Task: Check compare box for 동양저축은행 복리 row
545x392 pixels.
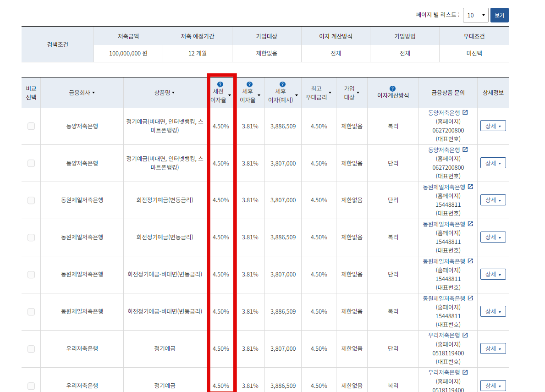Action: (31, 126)
